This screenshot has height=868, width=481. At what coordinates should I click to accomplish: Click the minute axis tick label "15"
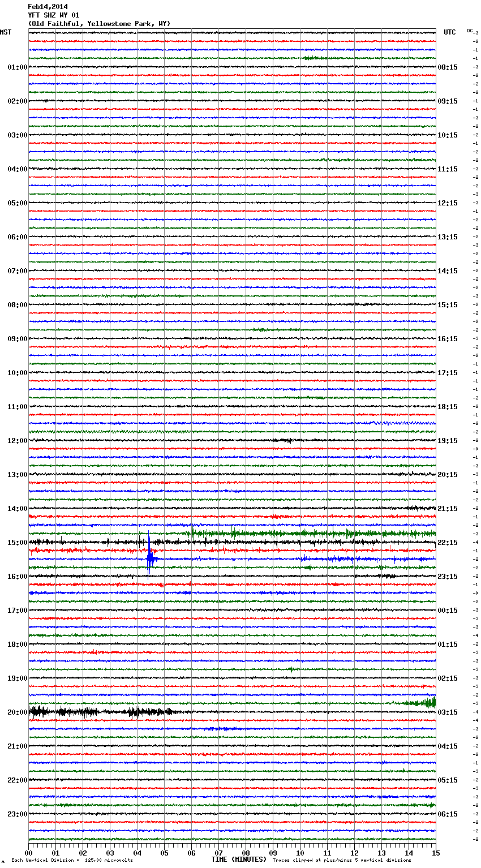(x=436, y=853)
